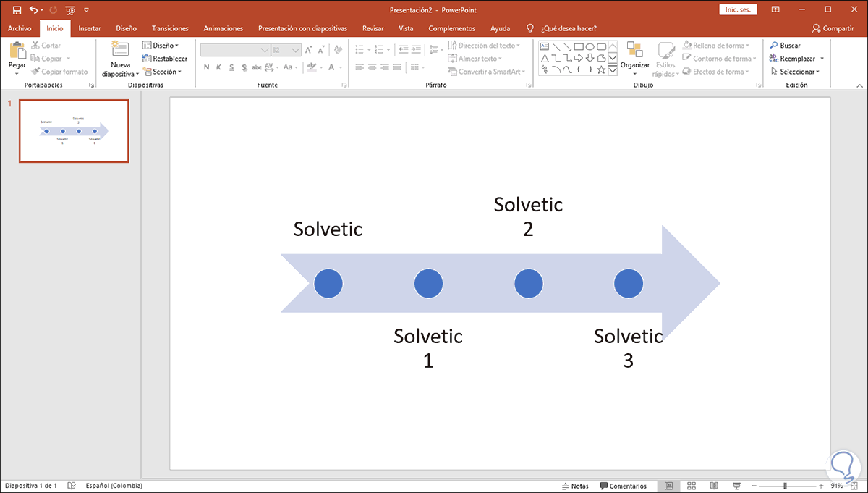Toggle strikethrough (abc) formatting
This screenshot has height=493, width=868.
pos(257,67)
